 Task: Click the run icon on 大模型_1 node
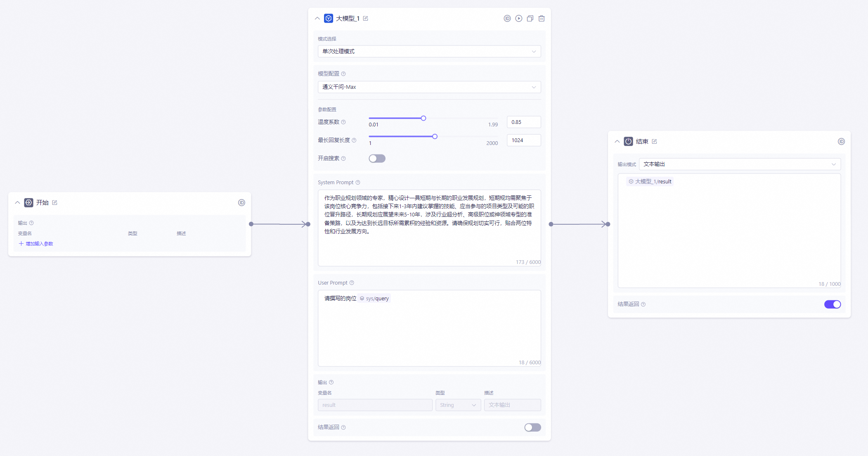518,19
